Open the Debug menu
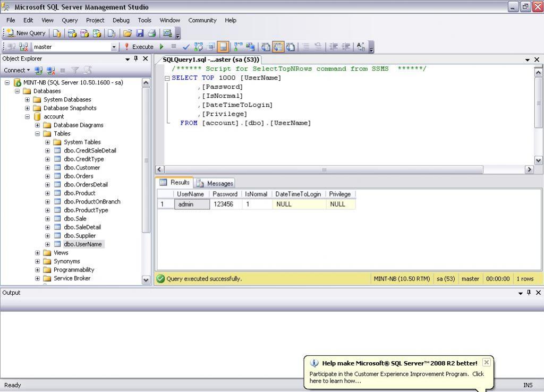Viewport: 544px width, 392px height. [121, 20]
